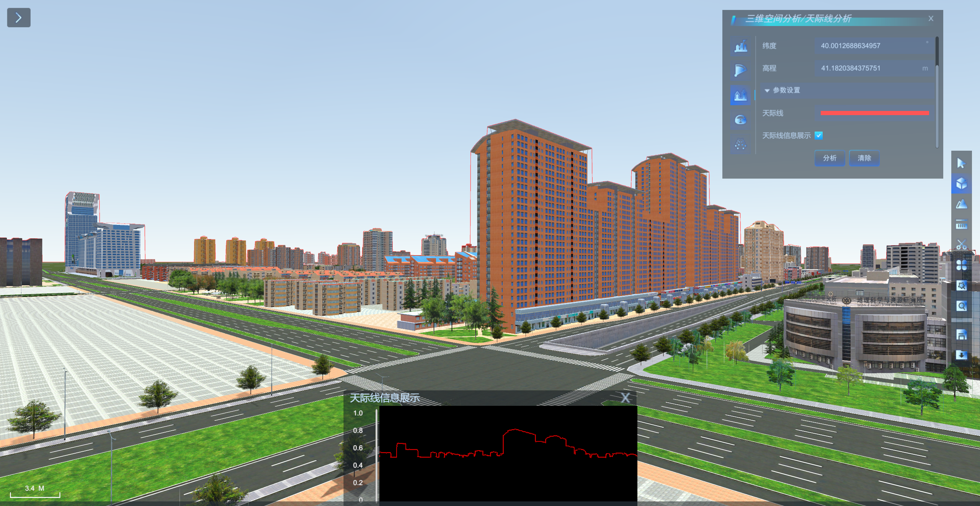
Task: Click the 三维空间分析/天际线分析 panel title
Action: pyautogui.click(x=799, y=19)
